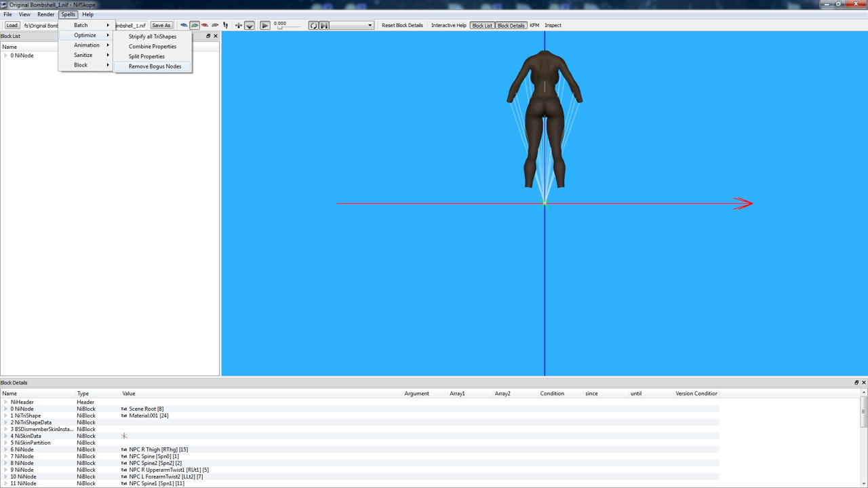Switch to Top view with the blue eye icon

[184, 25]
